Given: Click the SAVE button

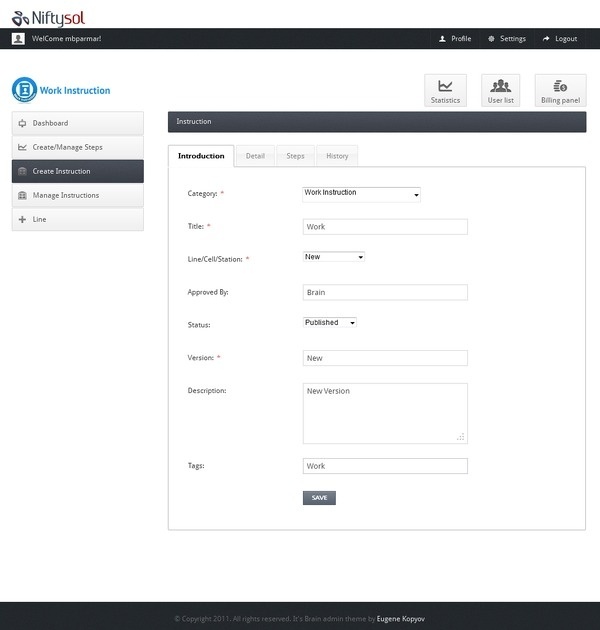Looking at the screenshot, I should tap(319, 498).
